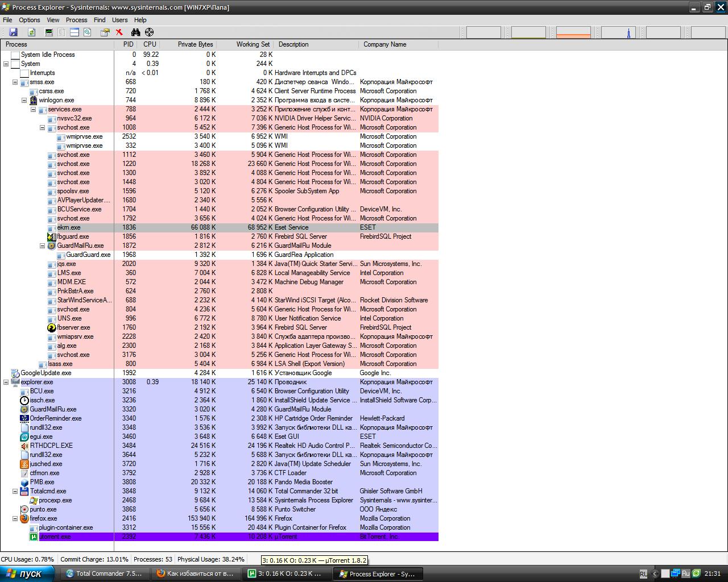Collapse the winlogon.exe tree node
The image size is (728, 582).
(24, 100)
